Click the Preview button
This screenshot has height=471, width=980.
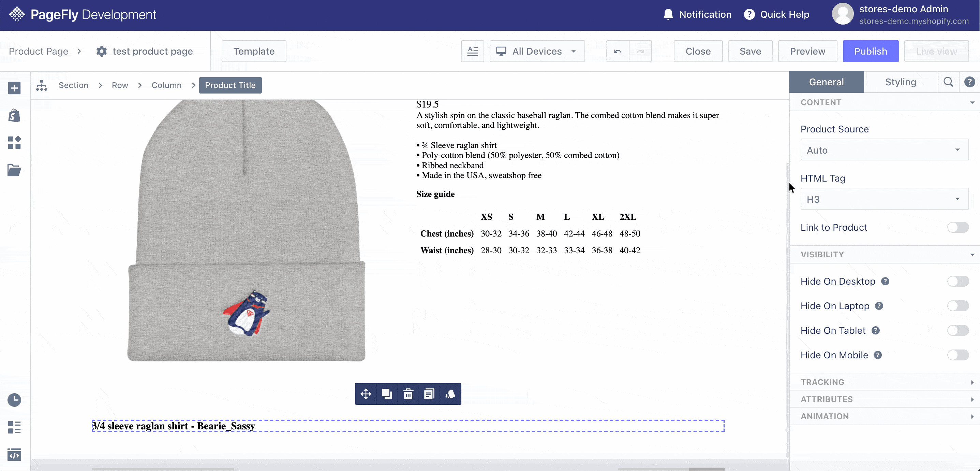[x=807, y=52]
